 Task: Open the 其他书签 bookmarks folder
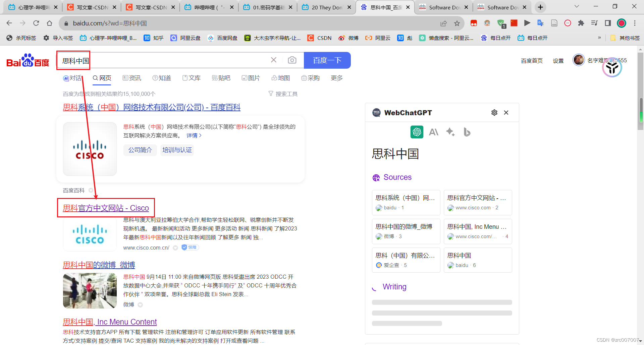(625, 38)
